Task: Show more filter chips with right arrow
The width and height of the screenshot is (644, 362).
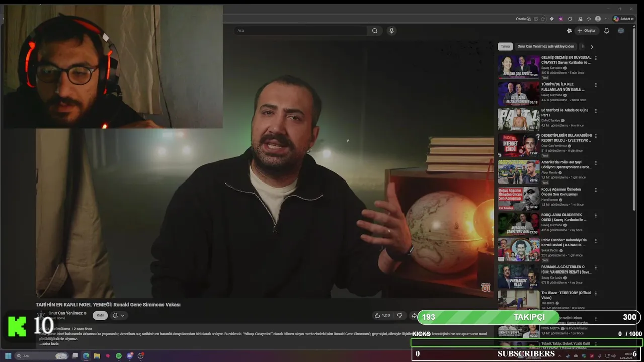Action: click(592, 47)
